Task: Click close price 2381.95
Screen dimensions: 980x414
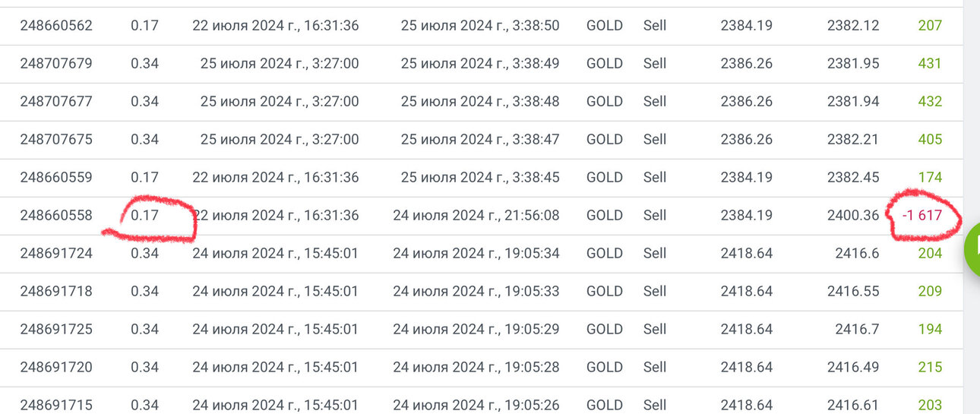Action: (x=853, y=63)
